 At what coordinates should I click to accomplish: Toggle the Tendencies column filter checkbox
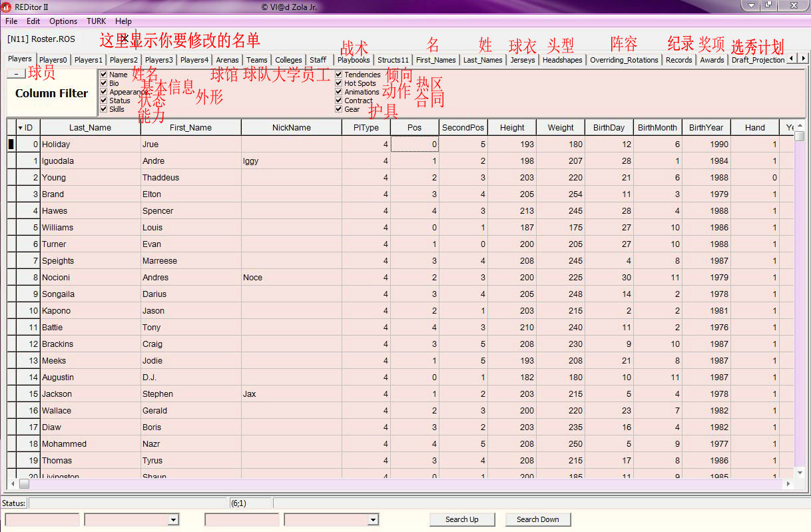pos(339,75)
